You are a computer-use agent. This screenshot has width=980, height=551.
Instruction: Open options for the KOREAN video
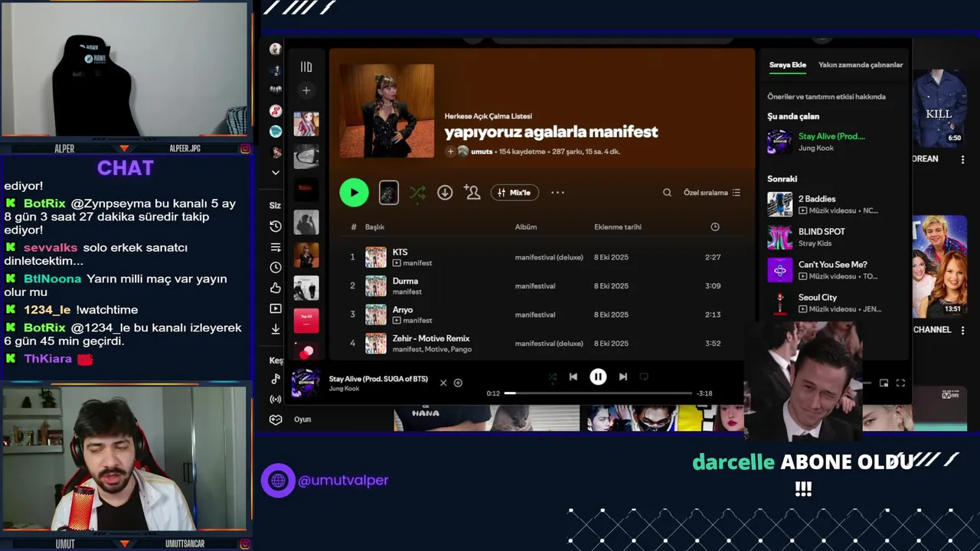pos(964,159)
